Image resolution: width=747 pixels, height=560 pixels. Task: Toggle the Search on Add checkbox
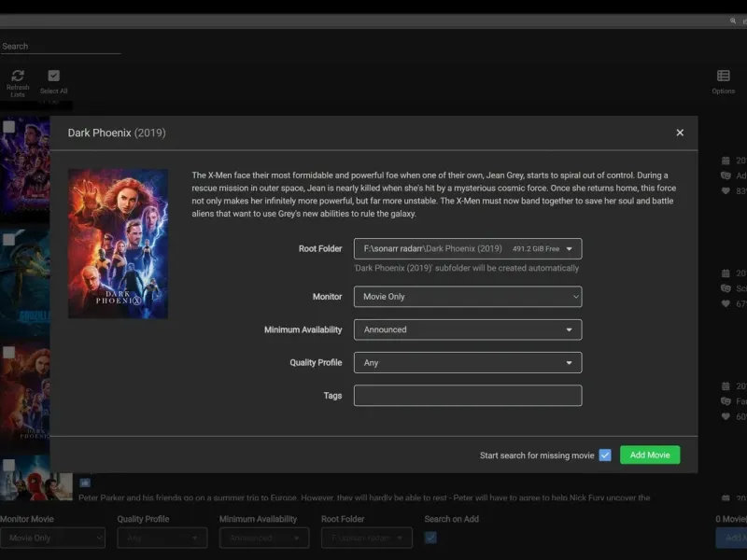[x=430, y=538]
